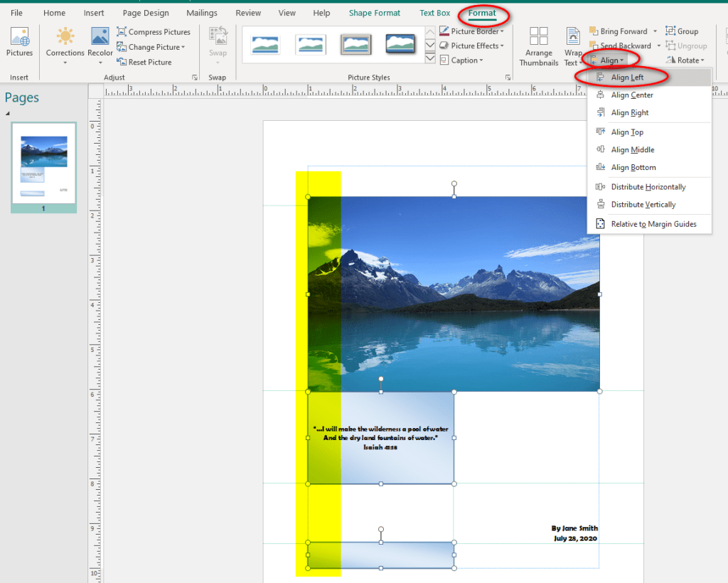Select page 1 thumbnail in Pages panel

tap(43, 165)
